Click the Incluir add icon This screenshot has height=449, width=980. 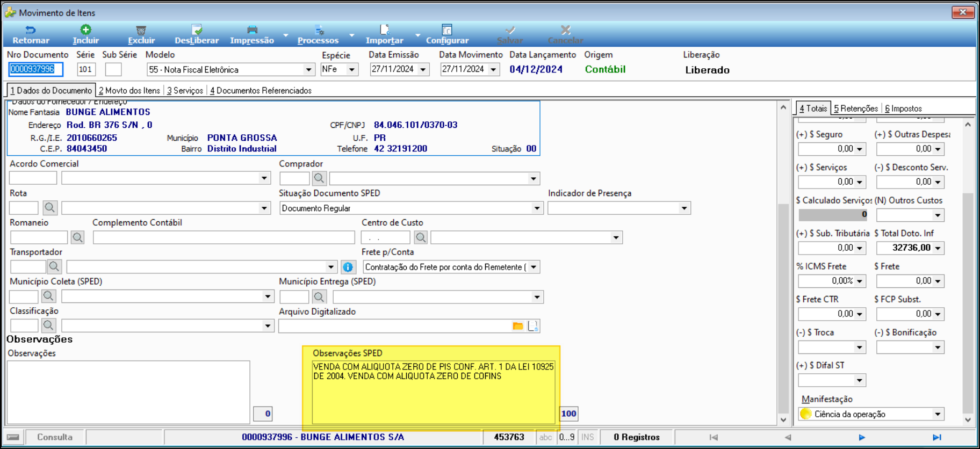[85, 30]
